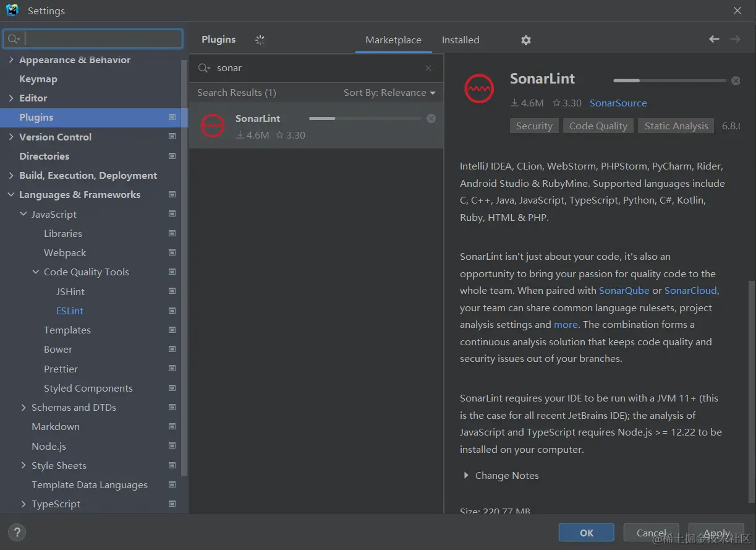The height and width of the screenshot is (550, 756).
Task: Select the Marketplace tab
Action: tap(393, 40)
